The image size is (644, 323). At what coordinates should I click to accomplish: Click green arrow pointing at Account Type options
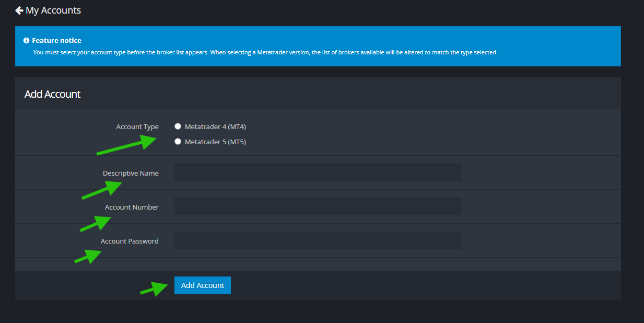[x=128, y=146]
